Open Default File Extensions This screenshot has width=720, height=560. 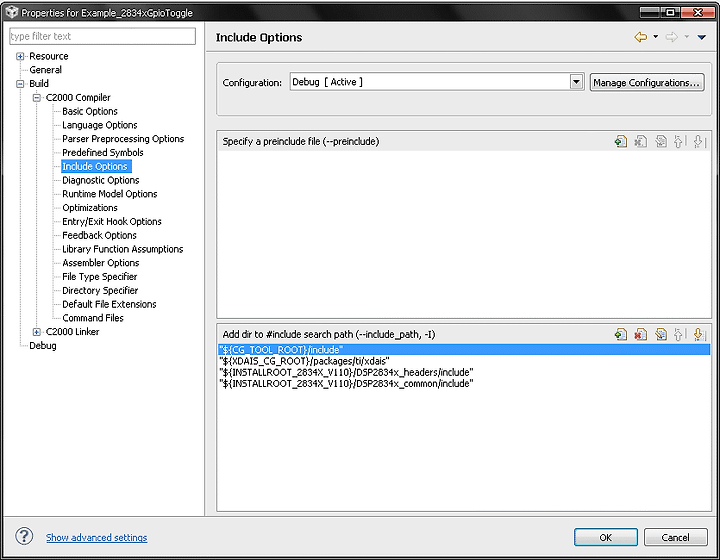[109, 304]
